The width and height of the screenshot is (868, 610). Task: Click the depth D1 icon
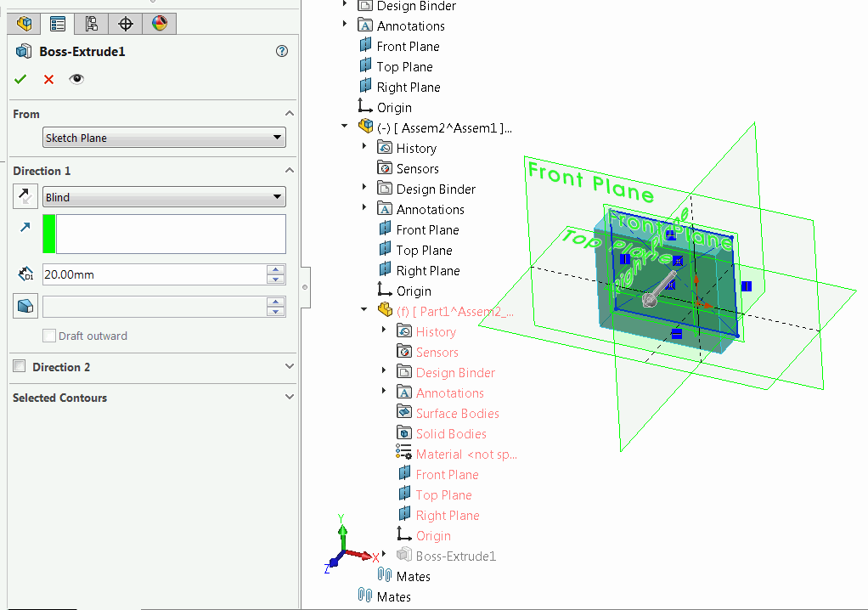[x=25, y=274]
